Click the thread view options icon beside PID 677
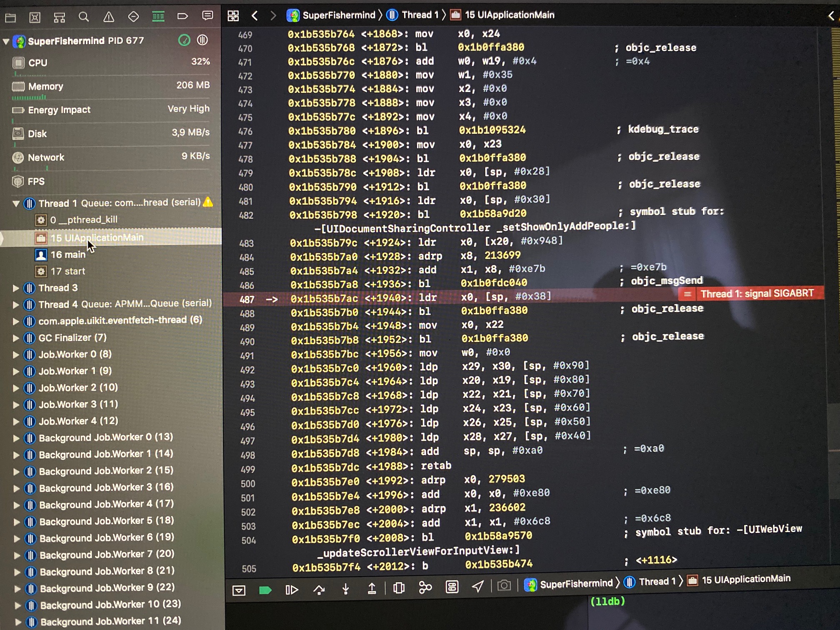Viewport: 840px width, 630px height. (x=202, y=40)
